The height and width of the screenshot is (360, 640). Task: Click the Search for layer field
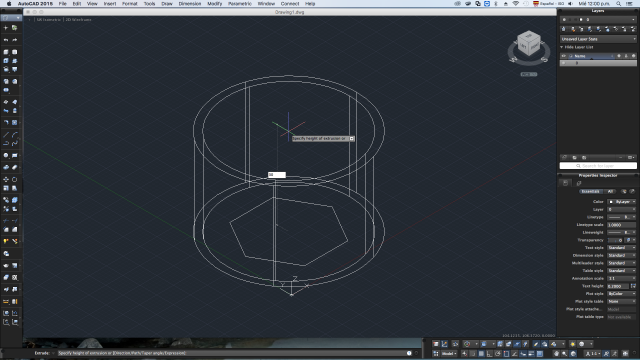point(598,166)
